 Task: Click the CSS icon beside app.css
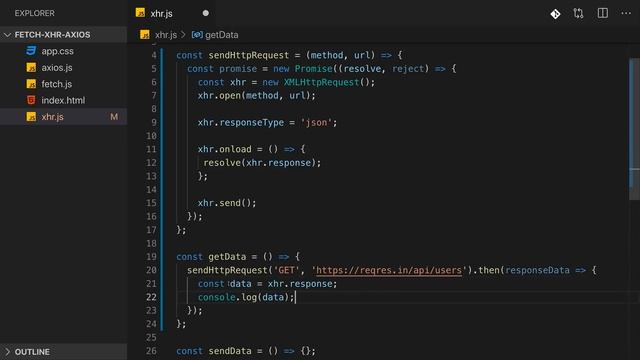click(31, 51)
